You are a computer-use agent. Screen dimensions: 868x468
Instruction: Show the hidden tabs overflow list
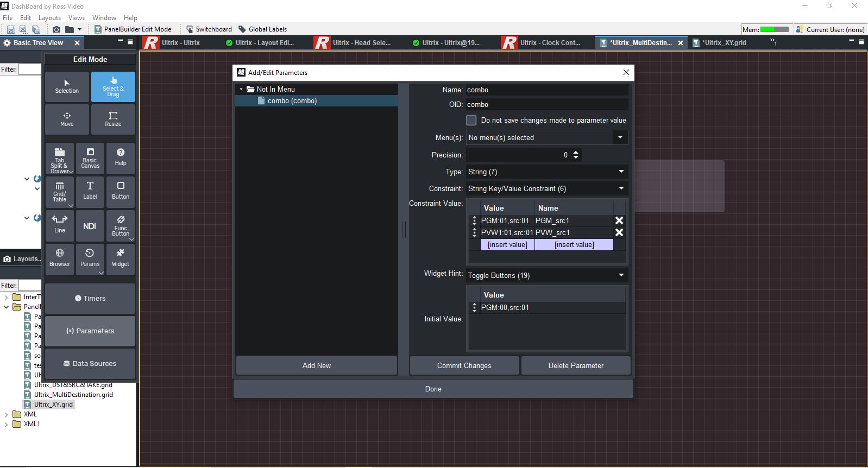[773, 42]
